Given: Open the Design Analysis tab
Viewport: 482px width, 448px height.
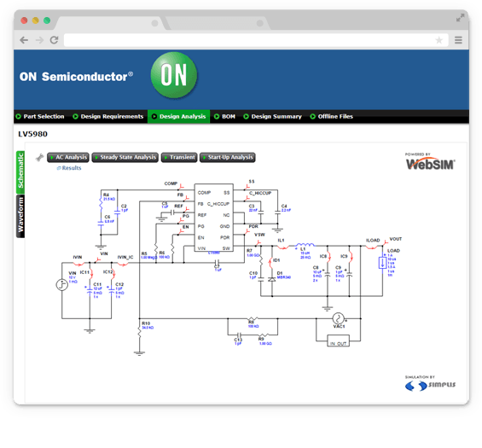Looking at the screenshot, I should 179,117.
